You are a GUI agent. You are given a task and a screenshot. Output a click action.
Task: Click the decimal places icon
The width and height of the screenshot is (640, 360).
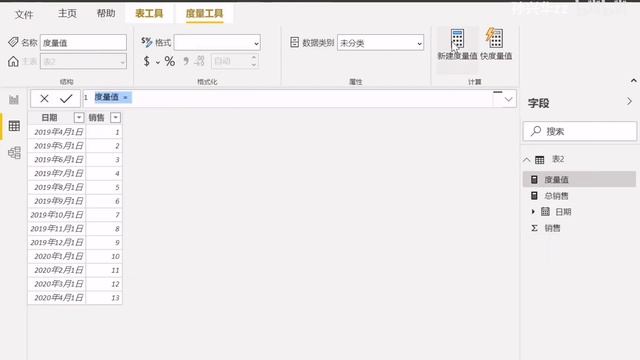(x=199, y=61)
